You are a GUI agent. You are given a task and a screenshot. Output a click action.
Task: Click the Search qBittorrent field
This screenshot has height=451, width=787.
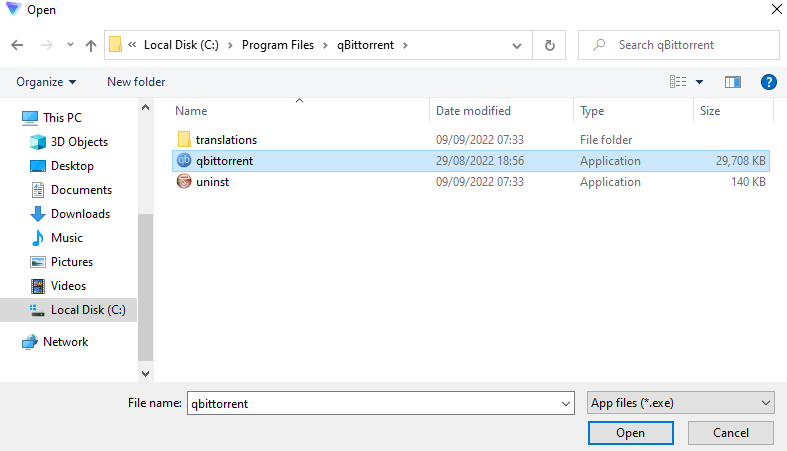click(679, 45)
